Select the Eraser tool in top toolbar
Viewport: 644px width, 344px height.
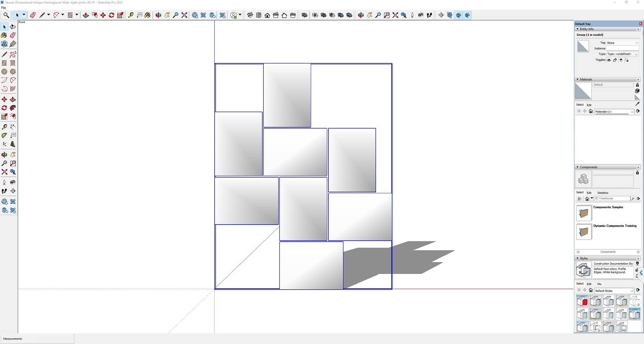[33, 15]
